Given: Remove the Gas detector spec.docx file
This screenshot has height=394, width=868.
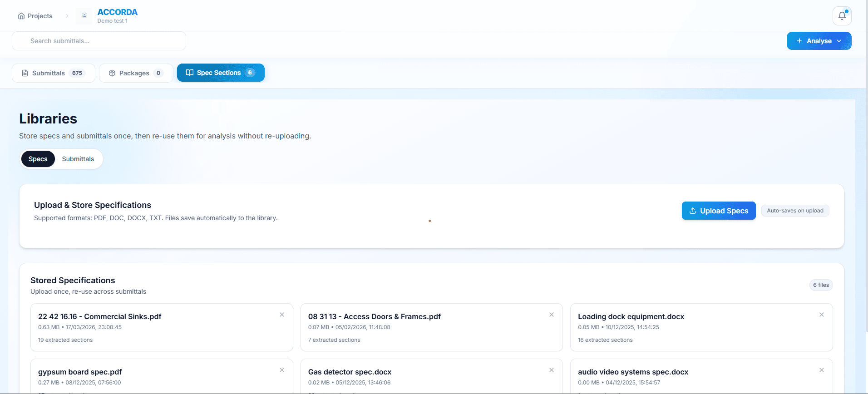Looking at the screenshot, I should pyautogui.click(x=552, y=370).
